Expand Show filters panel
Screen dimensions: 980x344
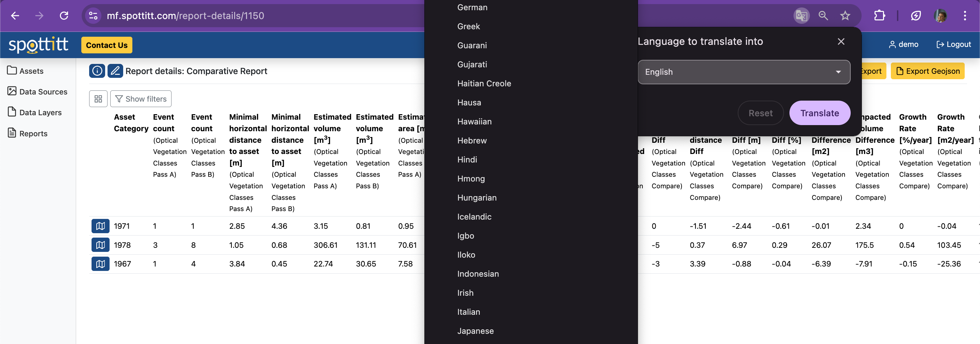[141, 99]
